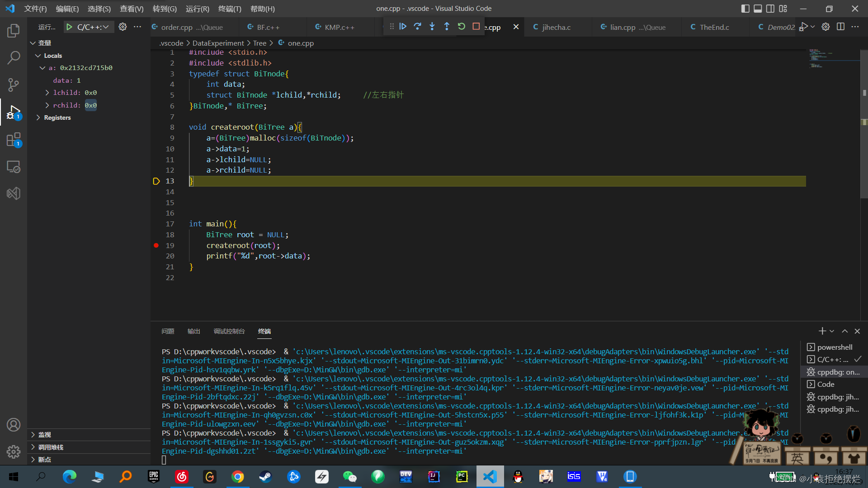Select the powershell terminal entry
The image size is (868, 488).
pos(834,347)
